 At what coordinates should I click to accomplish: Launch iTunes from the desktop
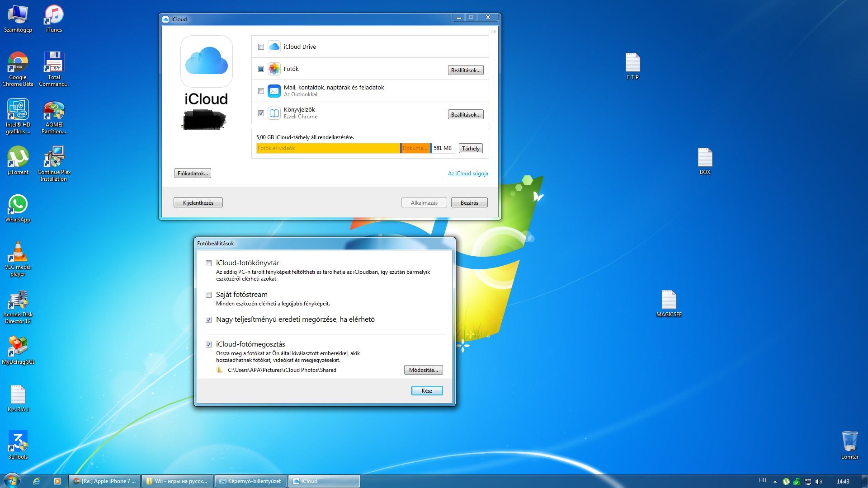point(54,19)
